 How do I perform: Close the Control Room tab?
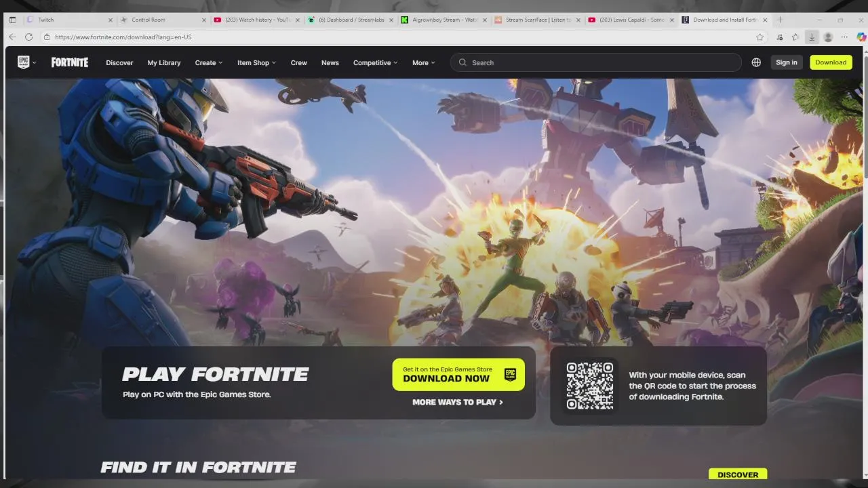click(205, 20)
